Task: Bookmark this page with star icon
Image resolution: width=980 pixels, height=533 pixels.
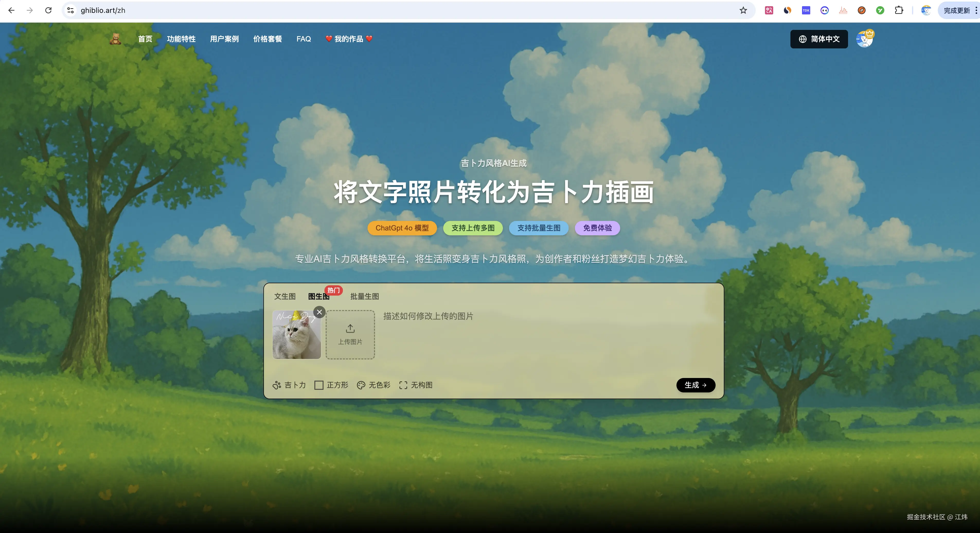Action: pyautogui.click(x=743, y=10)
